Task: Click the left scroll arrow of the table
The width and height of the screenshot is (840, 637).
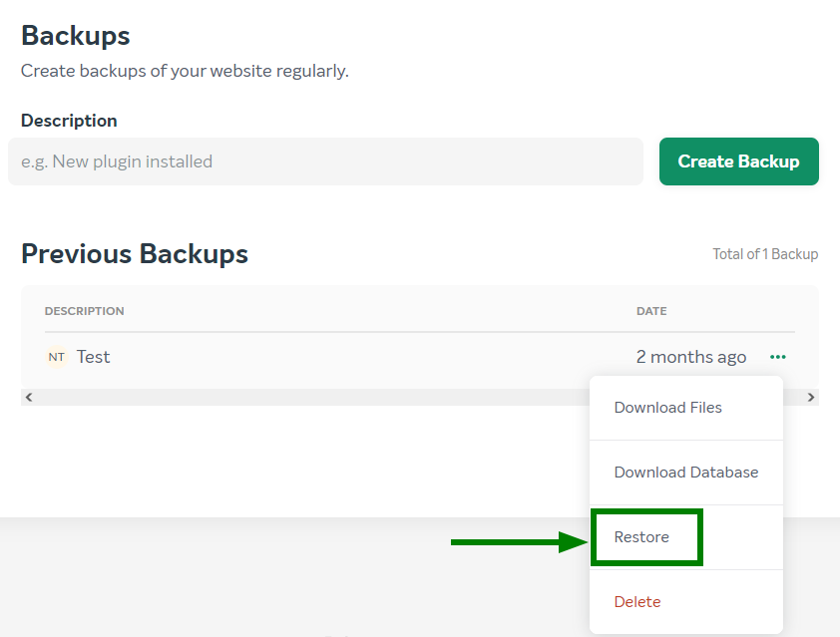Action: coord(29,397)
